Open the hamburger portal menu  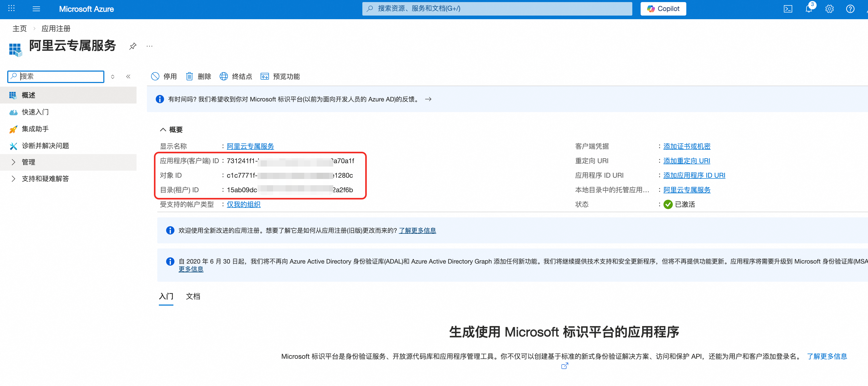pyautogui.click(x=36, y=9)
